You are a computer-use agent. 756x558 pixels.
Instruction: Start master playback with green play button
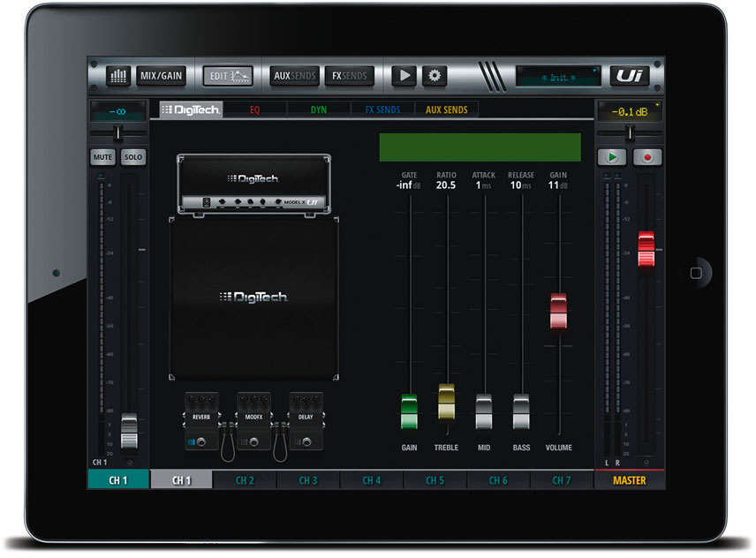click(x=612, y=157)
